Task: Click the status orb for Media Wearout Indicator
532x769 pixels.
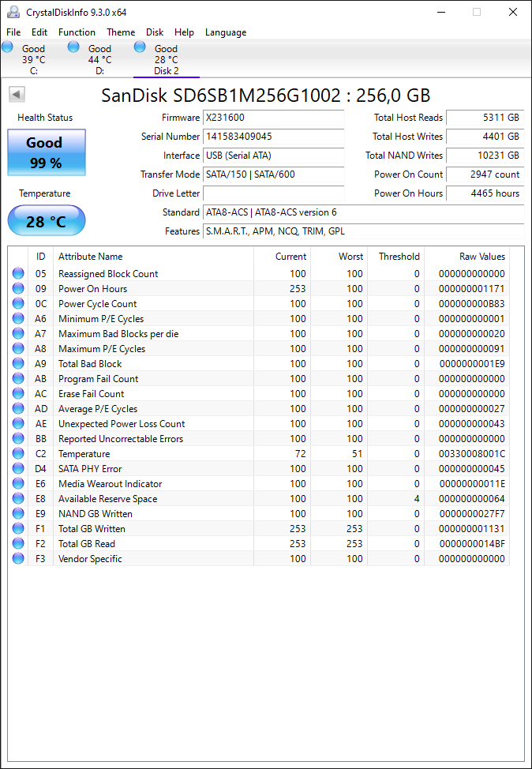Action: click(18, 483)
